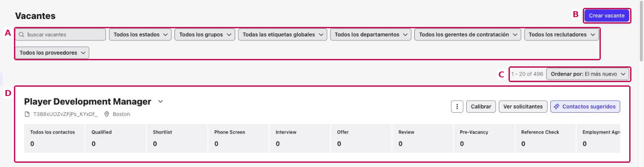Click the vacancy ID T388xUOZvZFjPs_KYxDf_
The height and width of the screenshot is (167, 644).
point(65,114)
